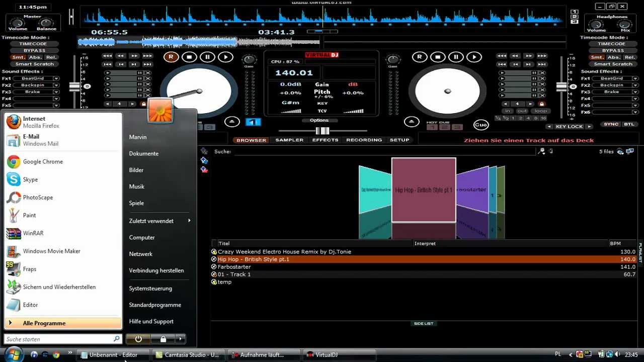Eject the track from the right deck
Viewport: 644px width, 362px height.
click(x=412, y=122)
